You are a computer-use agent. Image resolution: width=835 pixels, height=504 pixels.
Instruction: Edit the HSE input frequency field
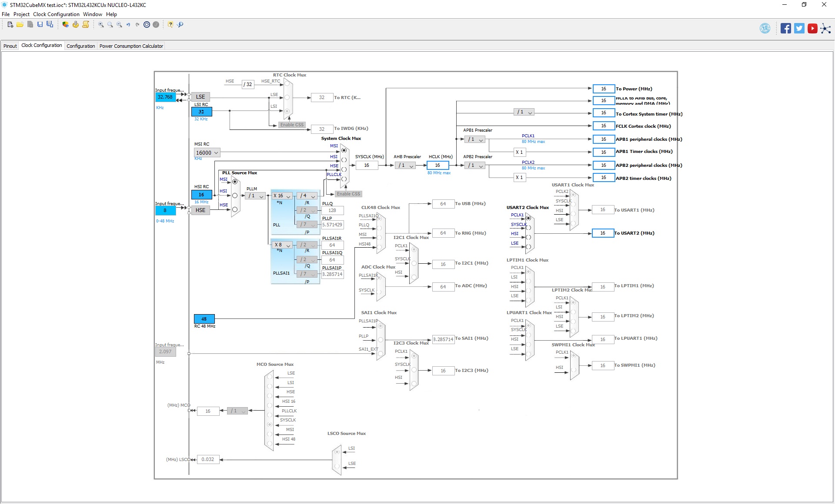pyautogui.click(x=165, y=210)
